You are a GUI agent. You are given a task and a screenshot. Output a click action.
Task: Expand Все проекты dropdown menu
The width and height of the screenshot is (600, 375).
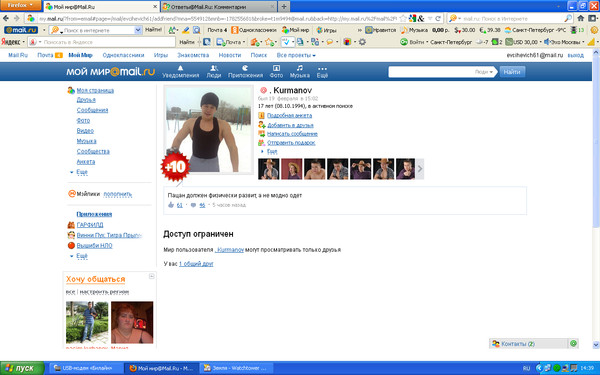296,55
